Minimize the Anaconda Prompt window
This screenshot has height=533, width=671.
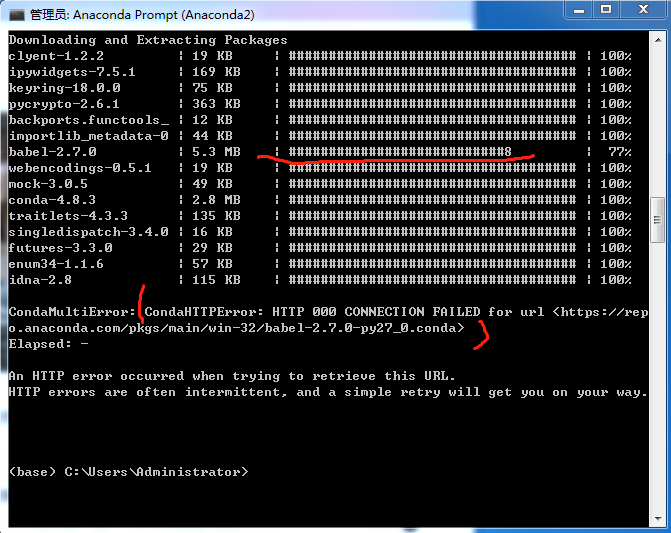(577, 11)
